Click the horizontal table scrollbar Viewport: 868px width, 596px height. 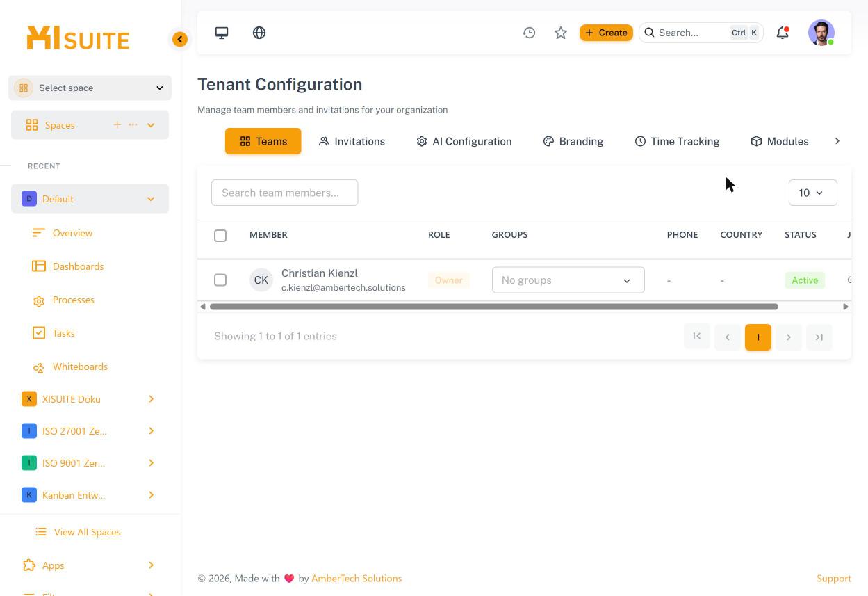494,307
